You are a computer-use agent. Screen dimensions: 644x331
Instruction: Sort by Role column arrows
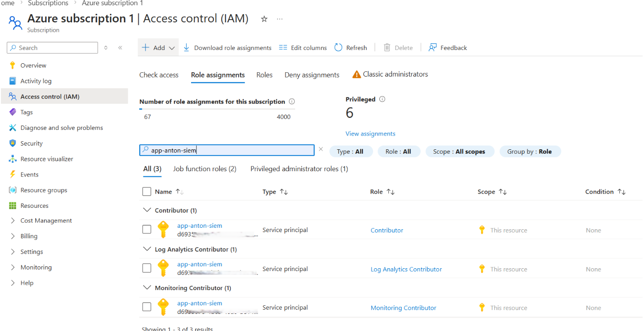391,192
